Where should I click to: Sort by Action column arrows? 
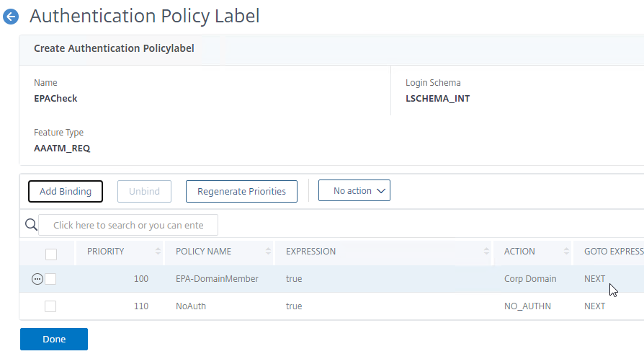[566, 252]
